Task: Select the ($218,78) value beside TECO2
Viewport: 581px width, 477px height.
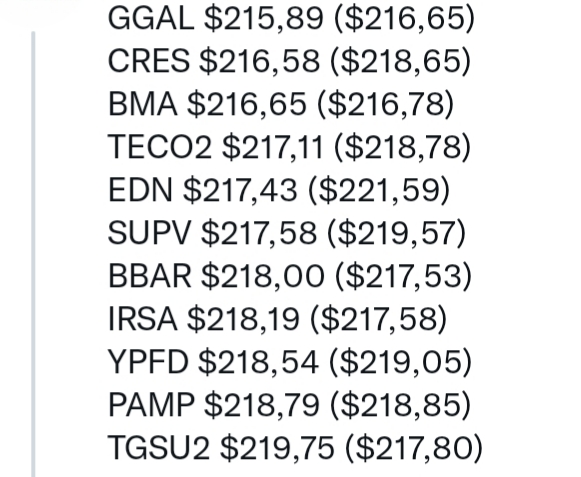Action: [x=402, y=148]
